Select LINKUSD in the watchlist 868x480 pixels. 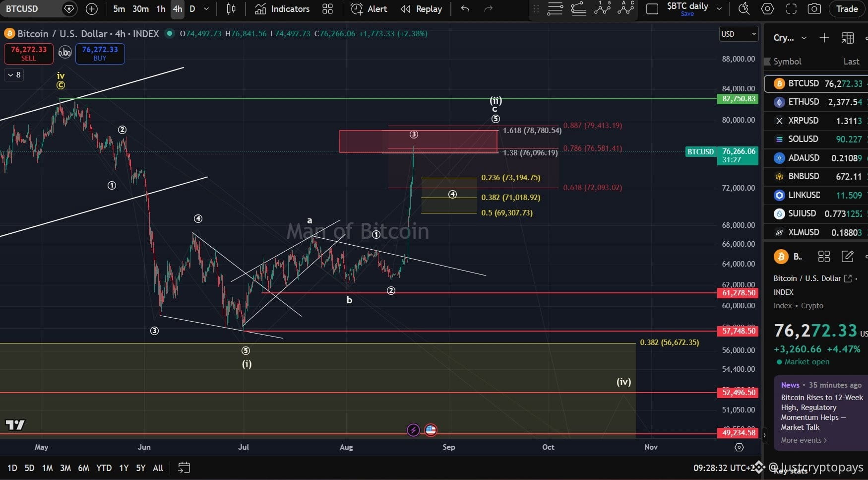tap(816, 195)
